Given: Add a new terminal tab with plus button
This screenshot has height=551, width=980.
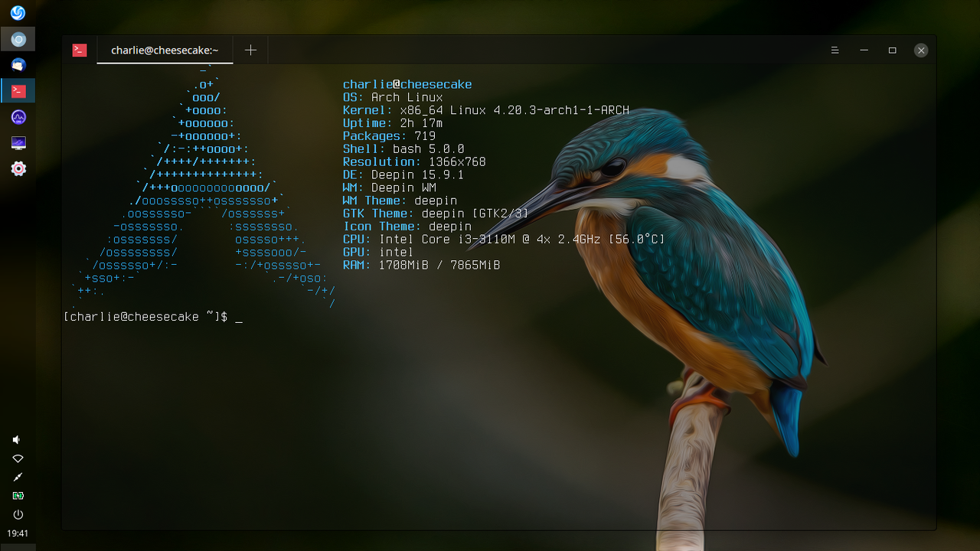Looking at the screenshot, I should click(250, 50).
